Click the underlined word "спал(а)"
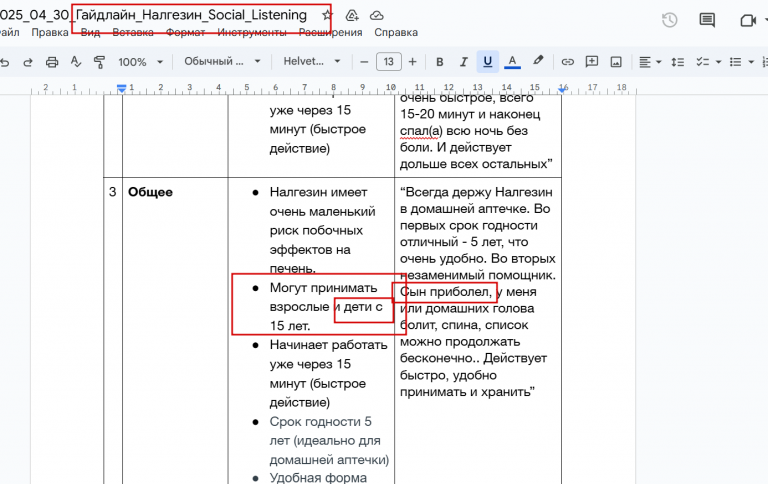 pos(421,131)
